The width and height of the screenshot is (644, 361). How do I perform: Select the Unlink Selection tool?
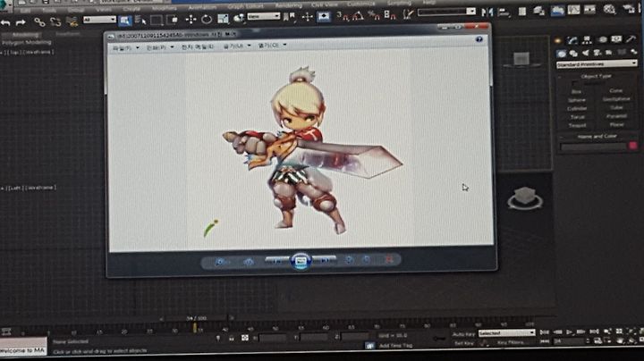[55, 21]
